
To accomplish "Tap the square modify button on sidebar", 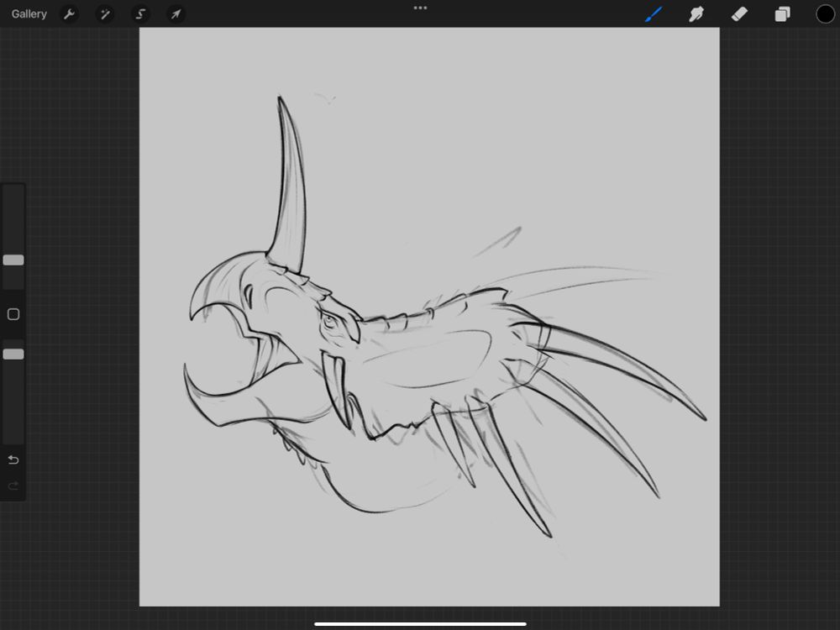I will [x=13, y=314].
